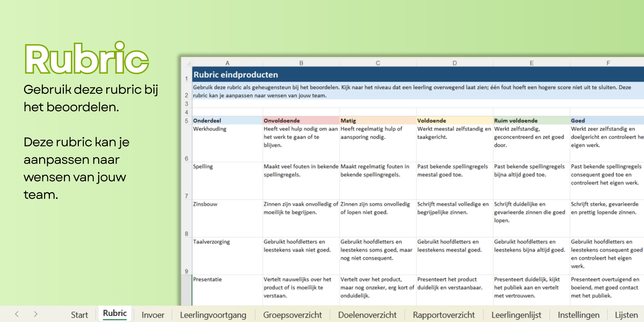Click the 'Taalverzorging' cell
The width and height of the screenshot is (644, 322).
(x=227, y=256)
